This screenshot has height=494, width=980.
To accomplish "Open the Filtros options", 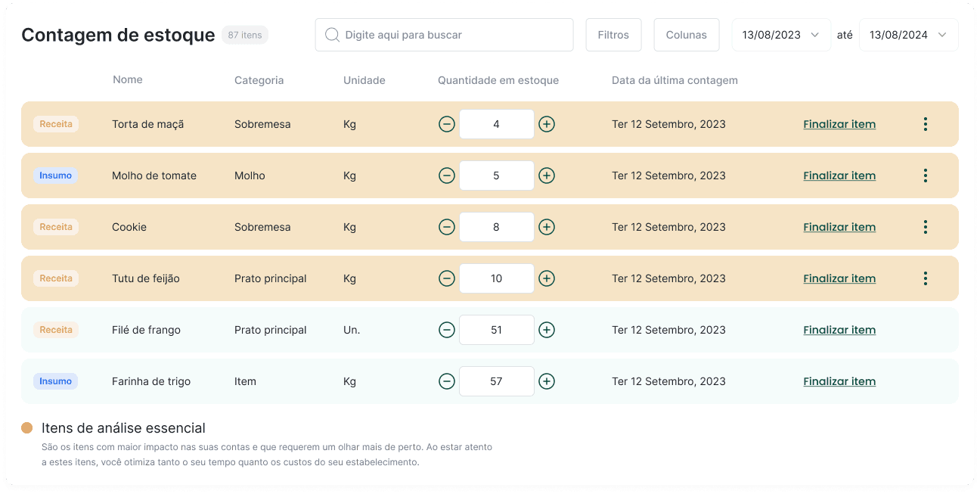I will click(x=613, y=35).
